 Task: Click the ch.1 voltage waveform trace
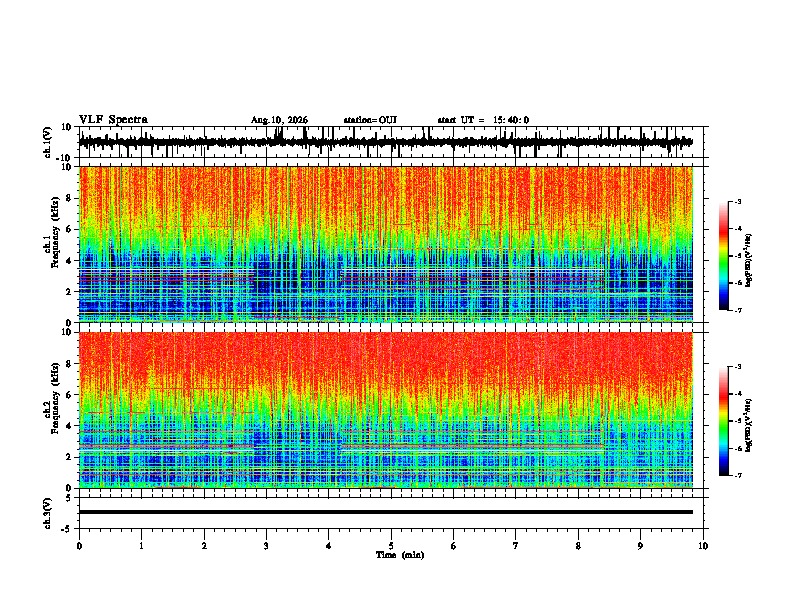[386, 142]
